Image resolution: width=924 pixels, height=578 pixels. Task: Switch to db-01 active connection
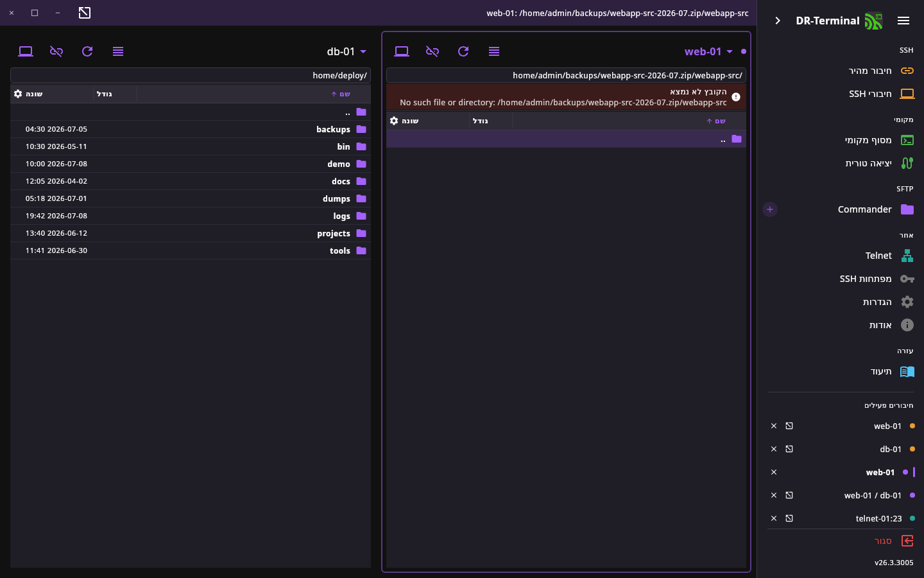click(x=891, y=449)
